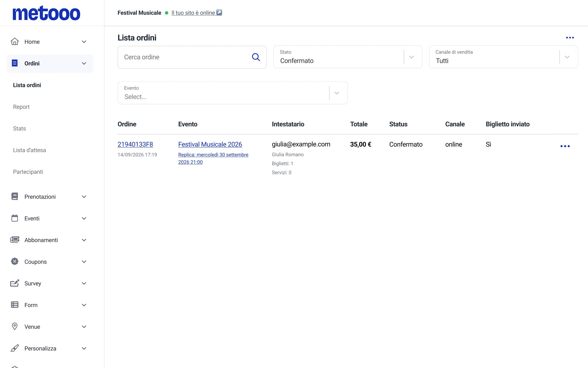
Task: Open order link 21940133F8
Action: point(135,144)
